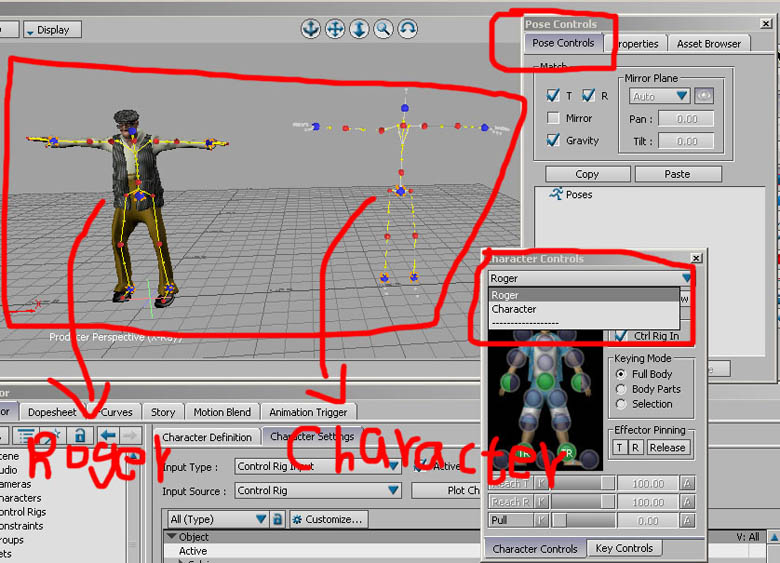The image size is (780, 563).
Task: Select the pan camera tool
Action: click(x=335, y=29)
